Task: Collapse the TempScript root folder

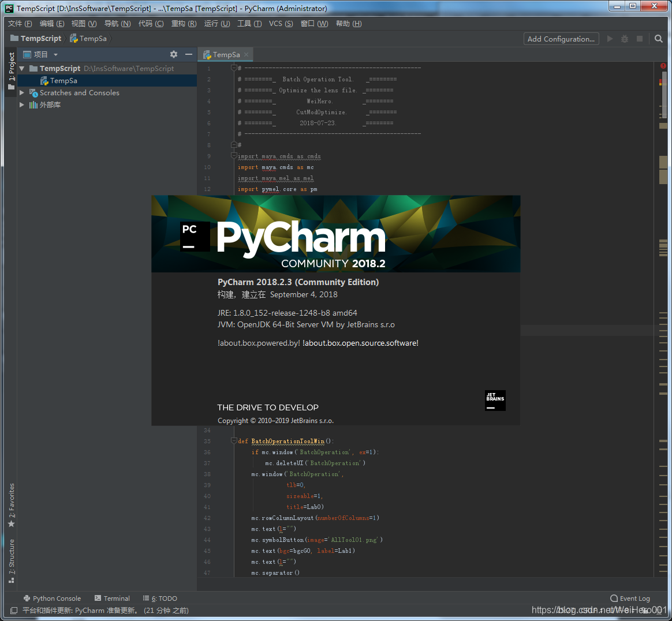Action: (x=22, y=69)
